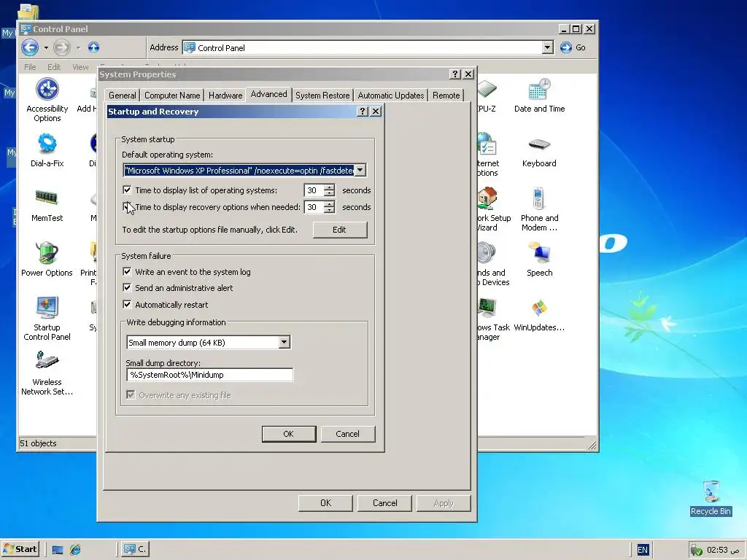Screen dimensions: 747x560
Task: Switch to the Hardware tab
Action: (225, 96)
